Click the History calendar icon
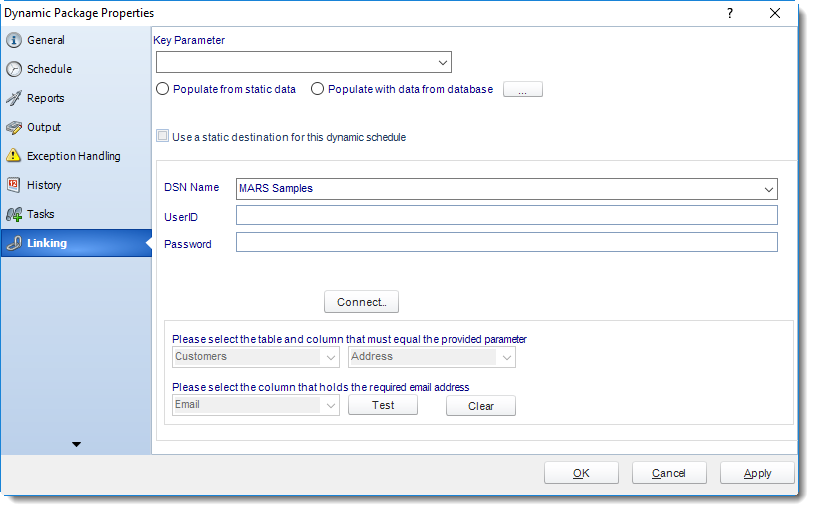Viewport: 814px width, 511px height. click(14, 185)
